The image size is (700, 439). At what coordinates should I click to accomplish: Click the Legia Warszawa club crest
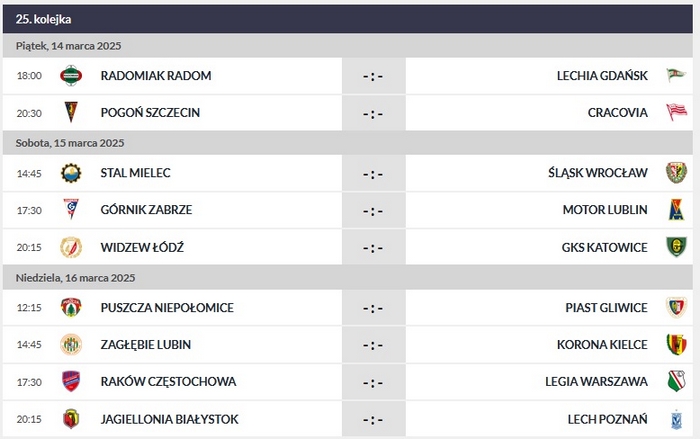tap(676, 382)
